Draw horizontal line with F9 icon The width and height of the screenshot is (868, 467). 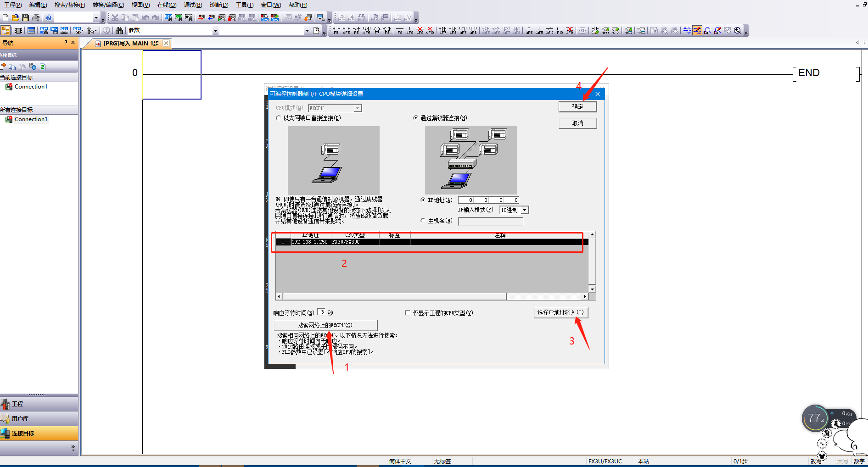click(400, 31)
